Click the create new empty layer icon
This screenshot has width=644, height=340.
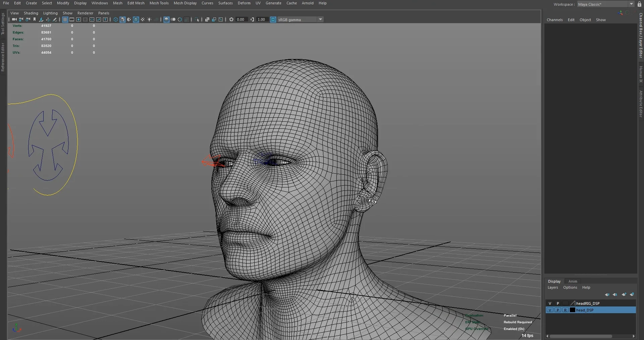click(x=624, y=295)
